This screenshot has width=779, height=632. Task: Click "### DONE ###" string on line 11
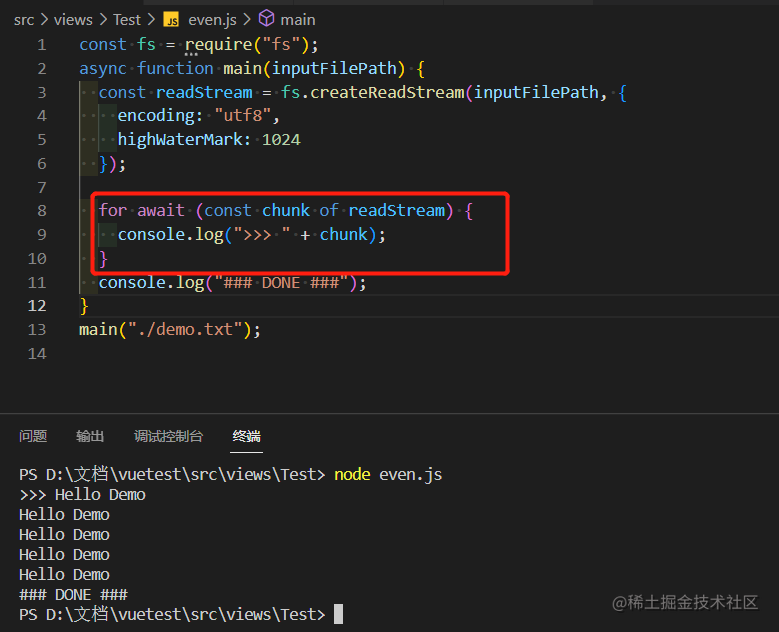[x=281, y=283]
